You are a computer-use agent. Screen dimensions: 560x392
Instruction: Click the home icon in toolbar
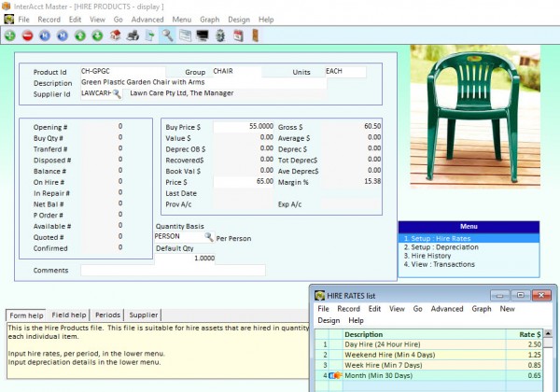pos(115,35)
